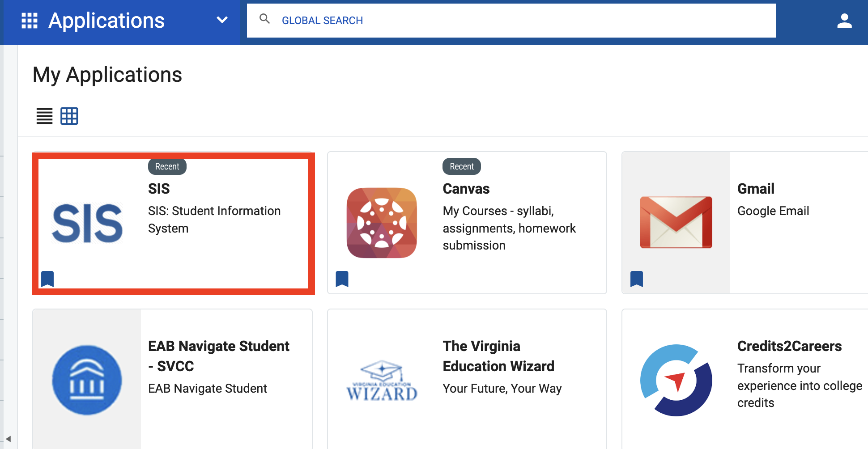Open the Canvas app icon
The width and height of the screenshot is (868, 449).
tap(382, 223)
